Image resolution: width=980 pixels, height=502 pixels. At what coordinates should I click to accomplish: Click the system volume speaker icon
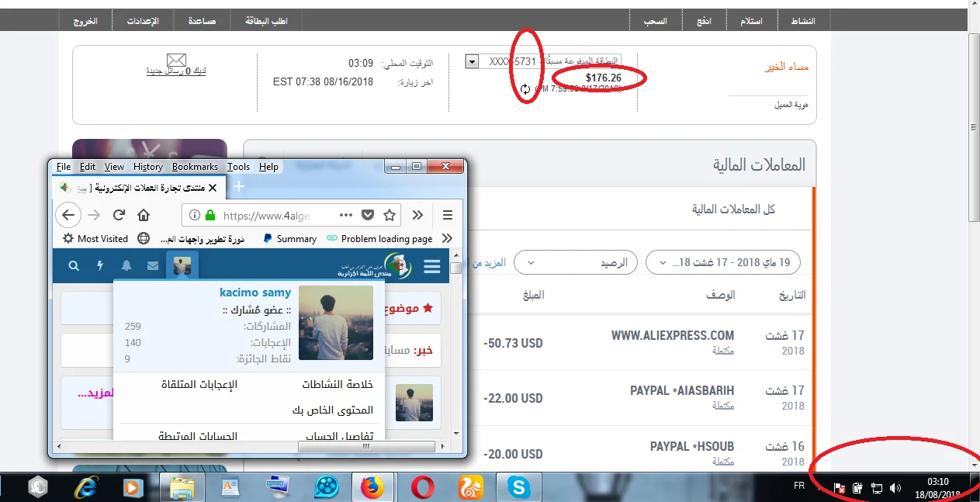coord(895,488)
